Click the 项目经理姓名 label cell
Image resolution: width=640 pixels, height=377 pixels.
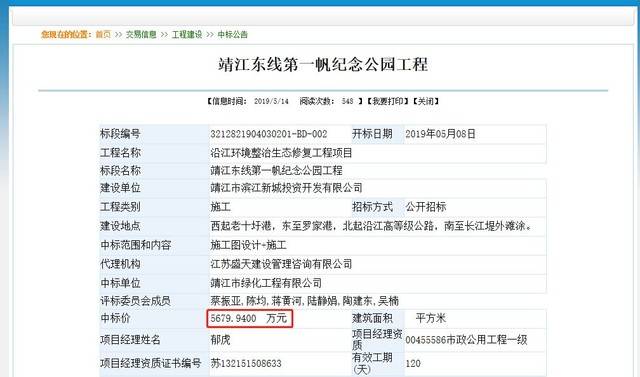pyautogui.click(x=154, y=339)
